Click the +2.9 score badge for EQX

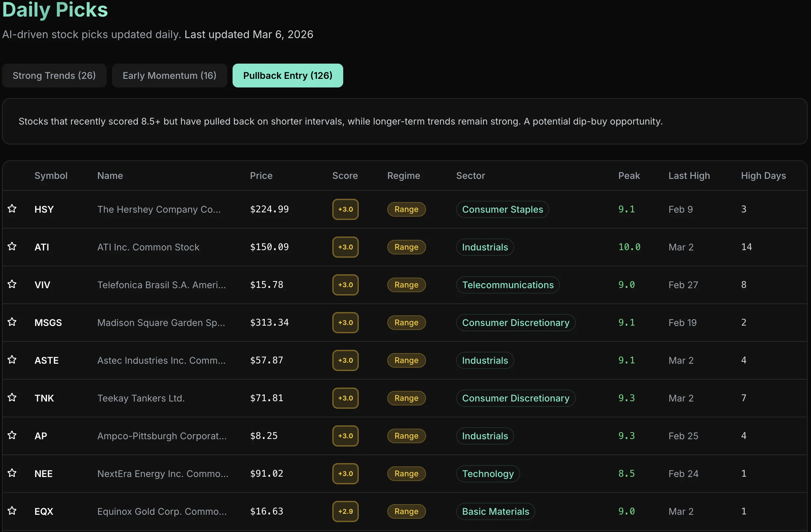(x=346, y=511)
